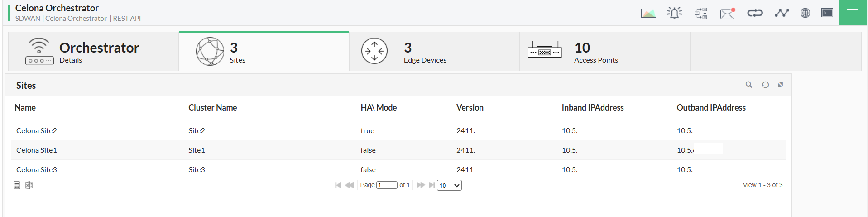Click version value for Celona Site2
The width and height of the screenshot is (868, 217).
pyautogui.click(x=465, y=130)
